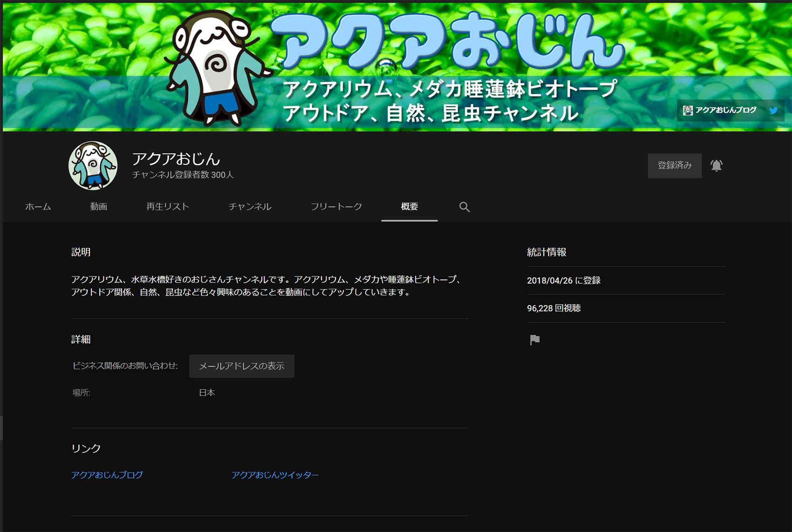
Task: Select the 概要 tab
Action: (410, 206)
